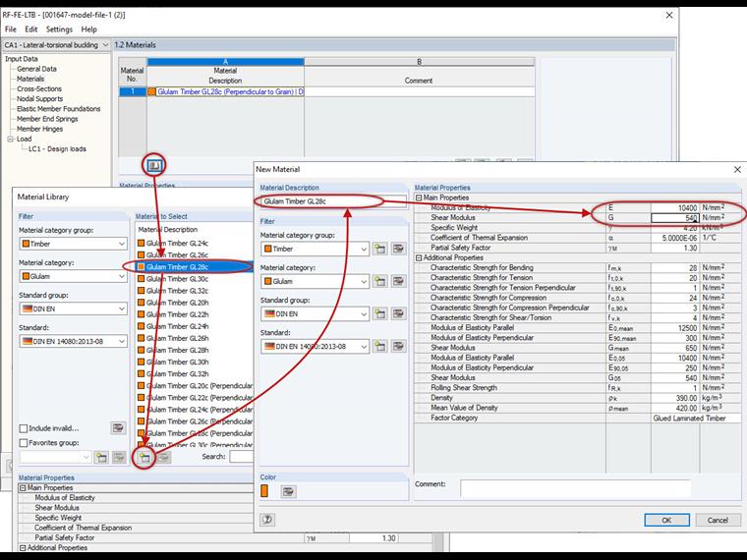
Task: Click the Material Description field Glulam Timber GL28c
Action: pyautogui.click(x=333, y=201)
